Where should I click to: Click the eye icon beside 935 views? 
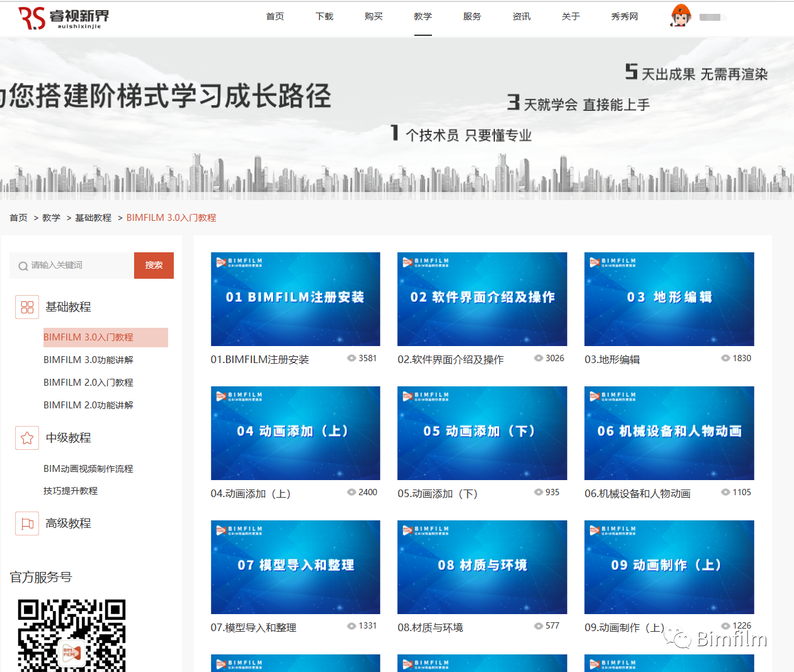tap(538, 492)
